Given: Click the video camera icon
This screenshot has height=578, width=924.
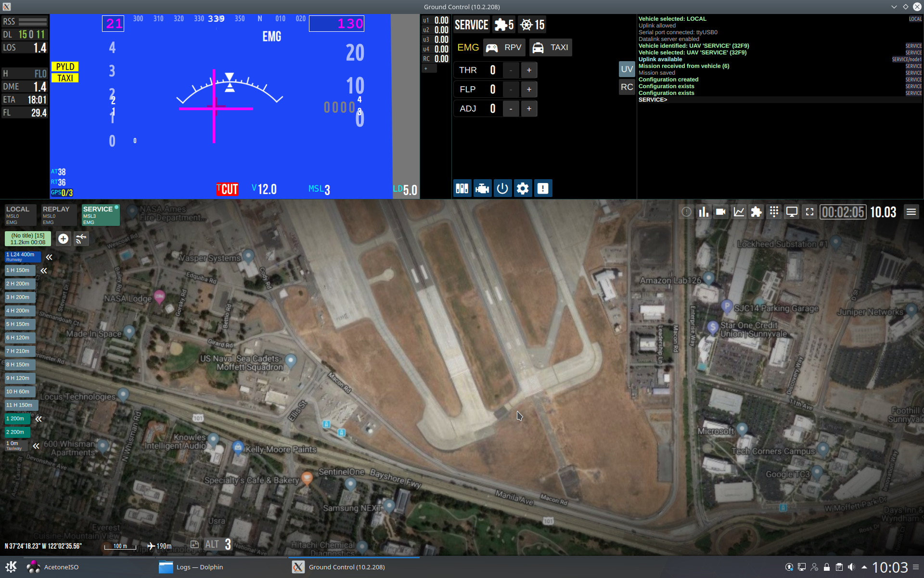Looking at the screenshot, I should [720, 212].
